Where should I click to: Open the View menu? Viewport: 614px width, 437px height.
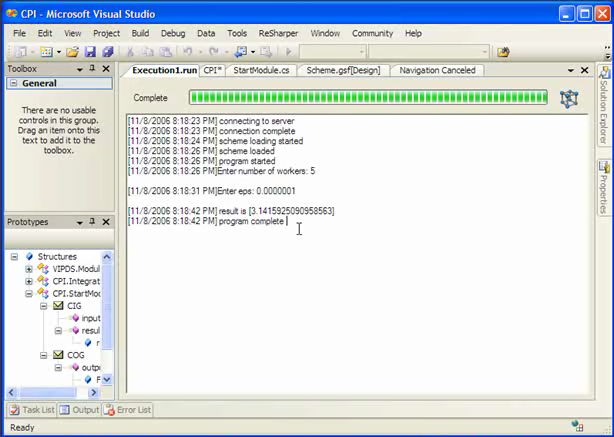(x=72, y=33)
